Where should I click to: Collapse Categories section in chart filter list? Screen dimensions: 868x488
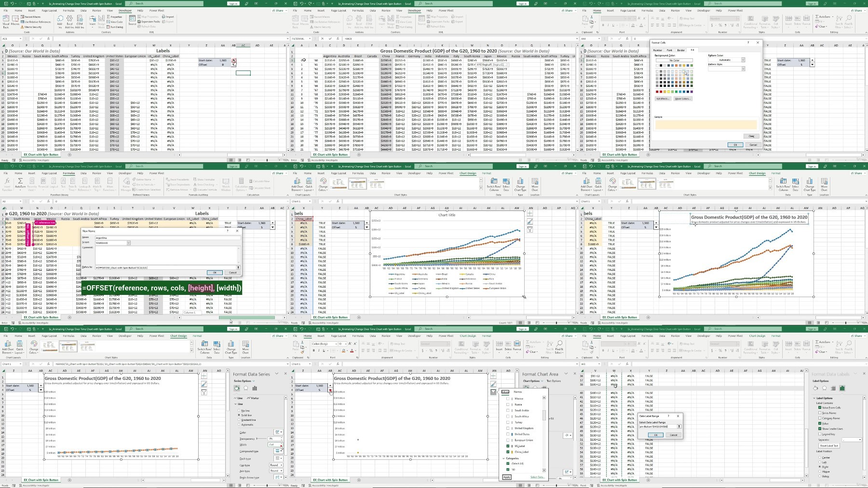504,459
